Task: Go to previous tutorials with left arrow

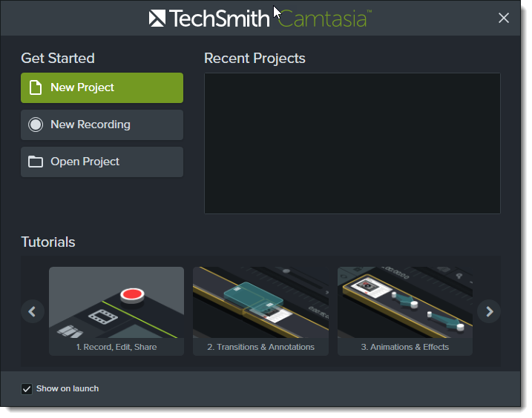Action: coord(33,311)
